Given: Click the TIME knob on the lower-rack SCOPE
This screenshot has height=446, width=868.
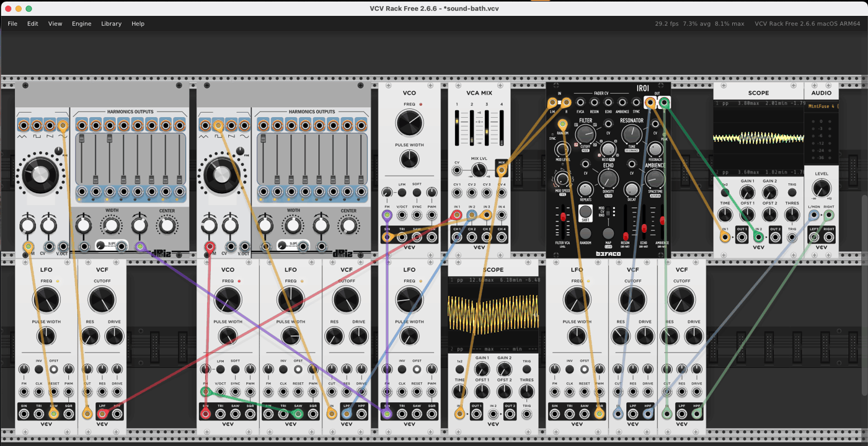Looking at the screenshot, I should 459,391.
